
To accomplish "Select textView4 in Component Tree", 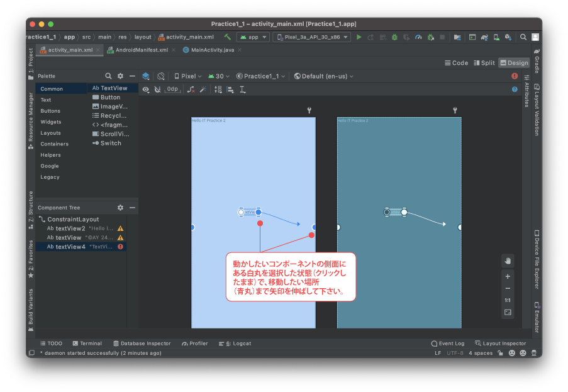I will (x=81, y=247).
